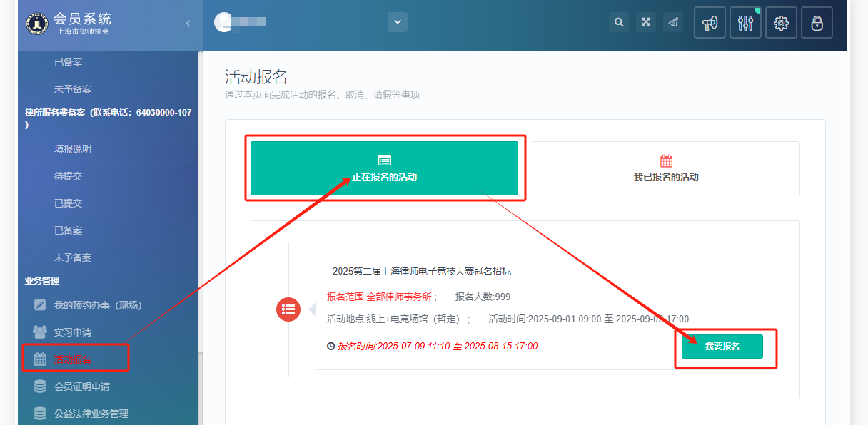Open 实习申请 in the sidebar
868x425 pixels.
point(73,332)
